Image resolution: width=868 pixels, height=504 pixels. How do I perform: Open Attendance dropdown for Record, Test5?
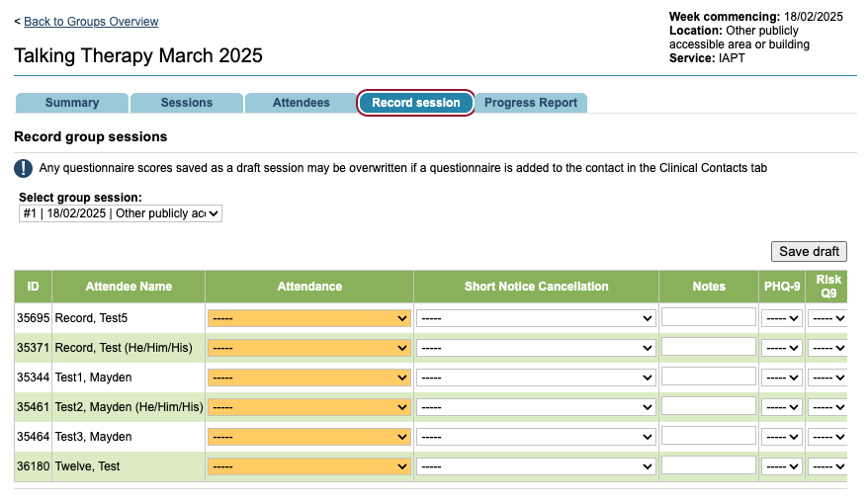309,318
